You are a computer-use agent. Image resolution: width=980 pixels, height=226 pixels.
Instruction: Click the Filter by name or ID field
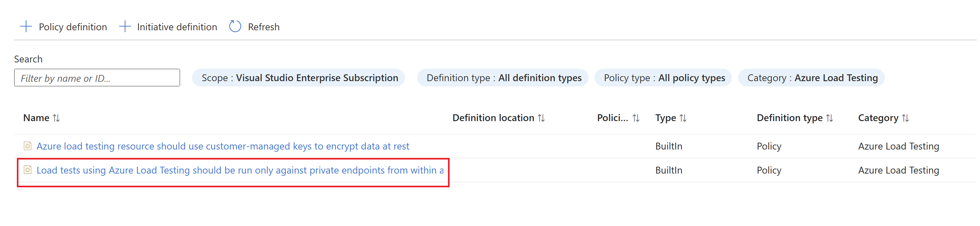97,78
